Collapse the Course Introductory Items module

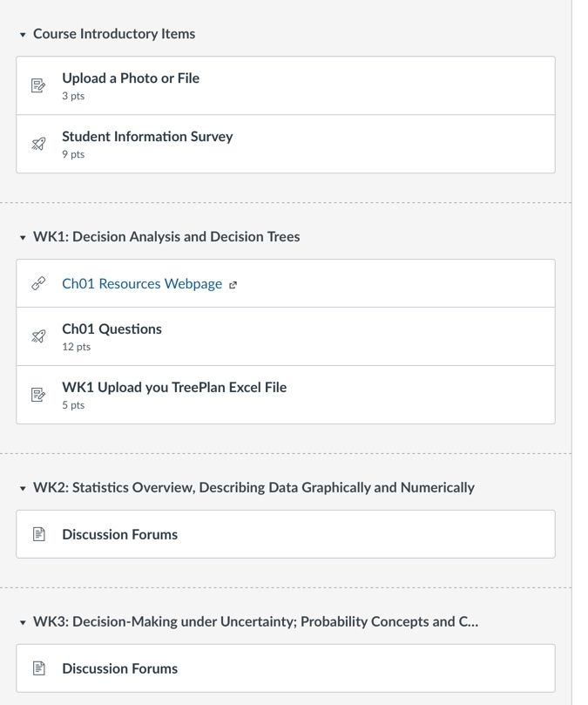(x=23, y=35)
